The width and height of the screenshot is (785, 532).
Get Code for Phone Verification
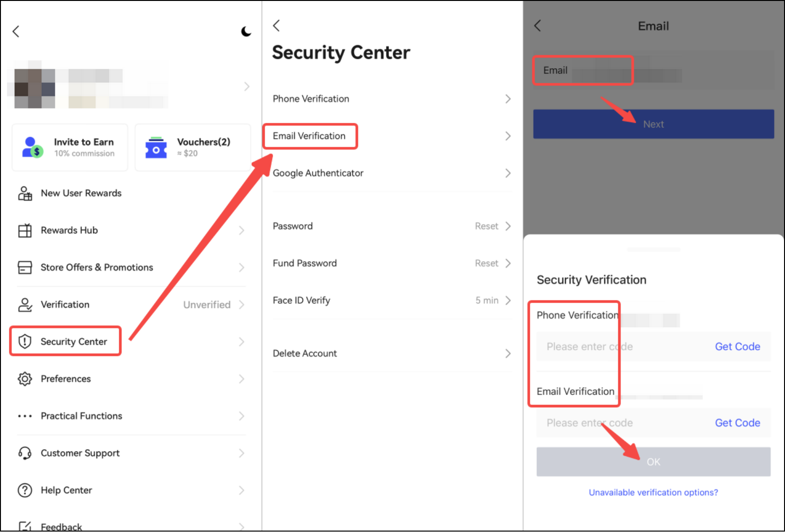tap(737, 347)
